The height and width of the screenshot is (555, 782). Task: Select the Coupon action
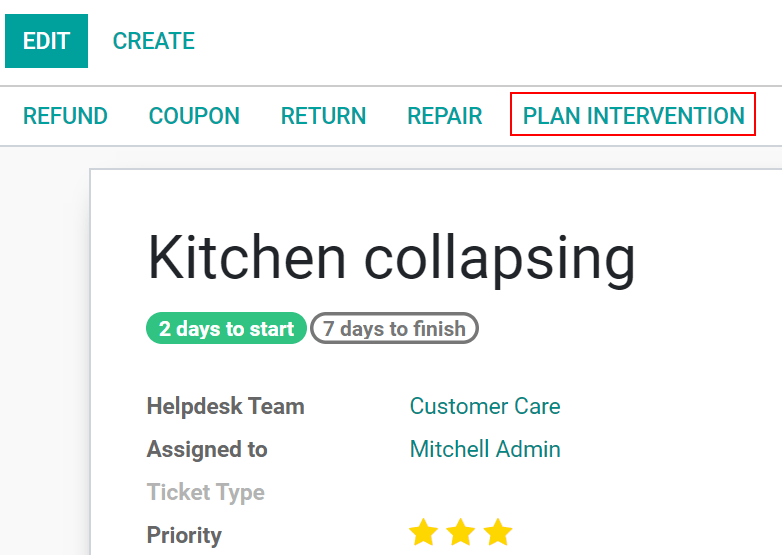194,116
